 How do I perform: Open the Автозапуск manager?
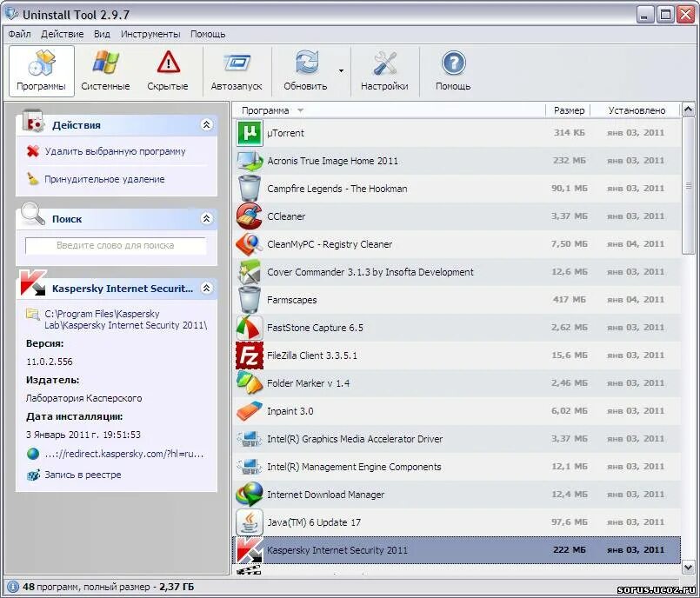click(236, 70)
